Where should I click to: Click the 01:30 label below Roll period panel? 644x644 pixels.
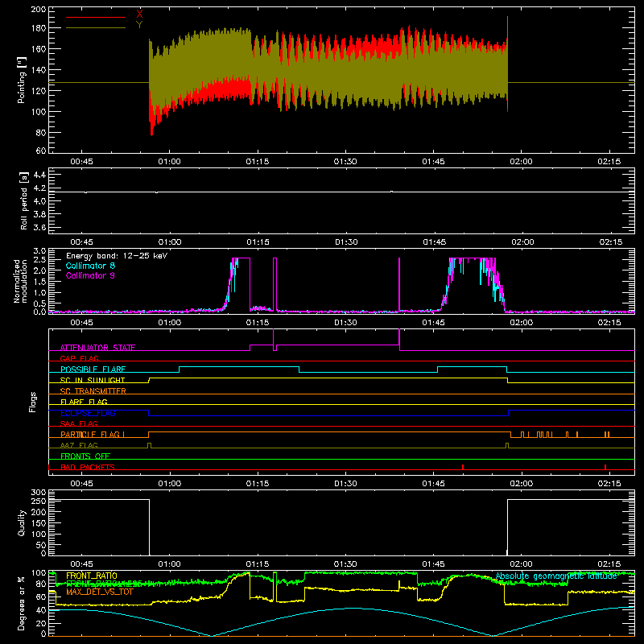(x=346, y=242)
